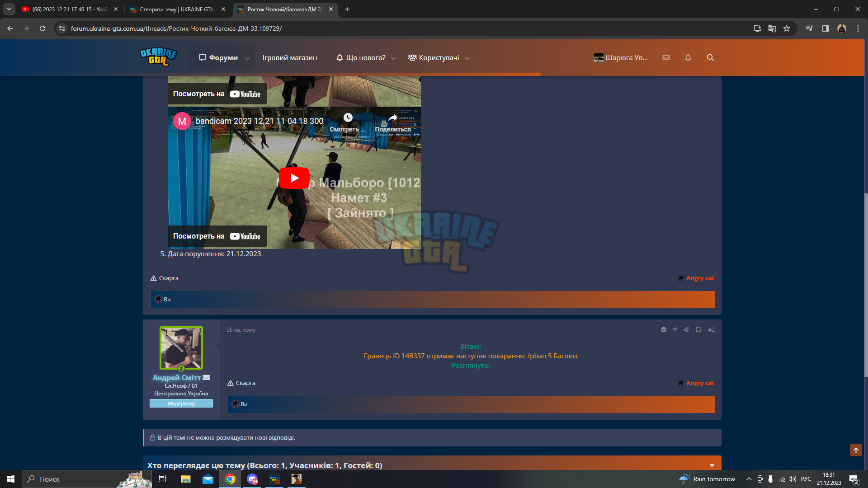Open the Windows notification center
The image size is (868, 488).
pyautogui.click(x=854, y=479)
